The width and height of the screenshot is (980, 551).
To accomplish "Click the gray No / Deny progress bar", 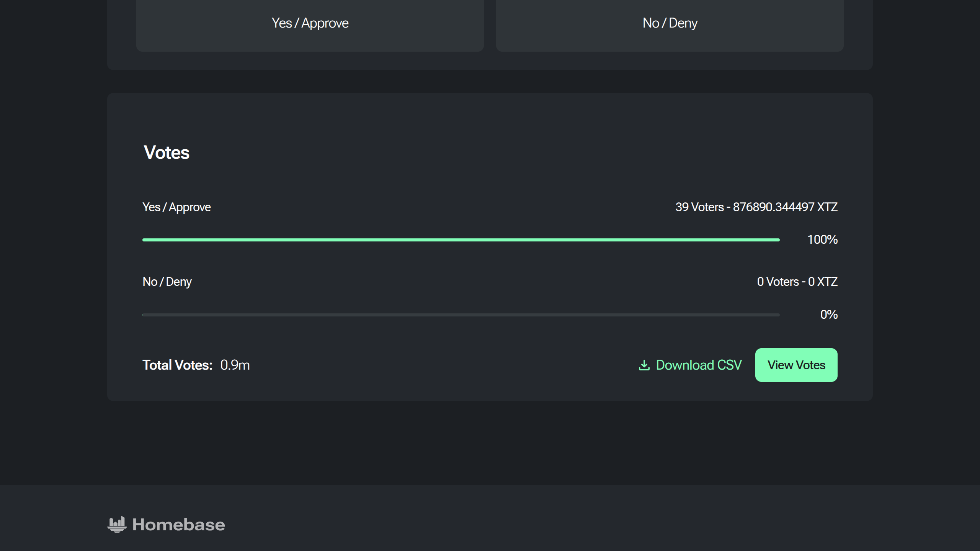I will [461, 315].
